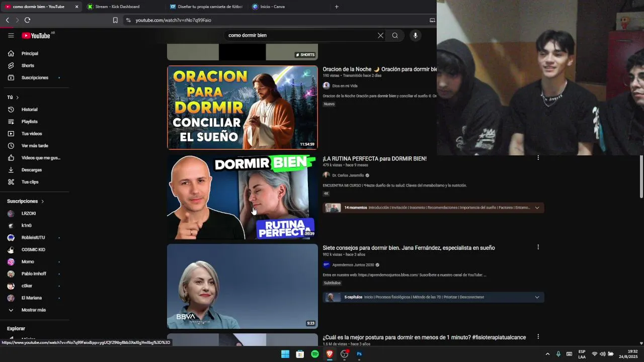Expand Mostrar más subscriptions
The height and width of the screenshot is (362, 644).
pos(34,310)
